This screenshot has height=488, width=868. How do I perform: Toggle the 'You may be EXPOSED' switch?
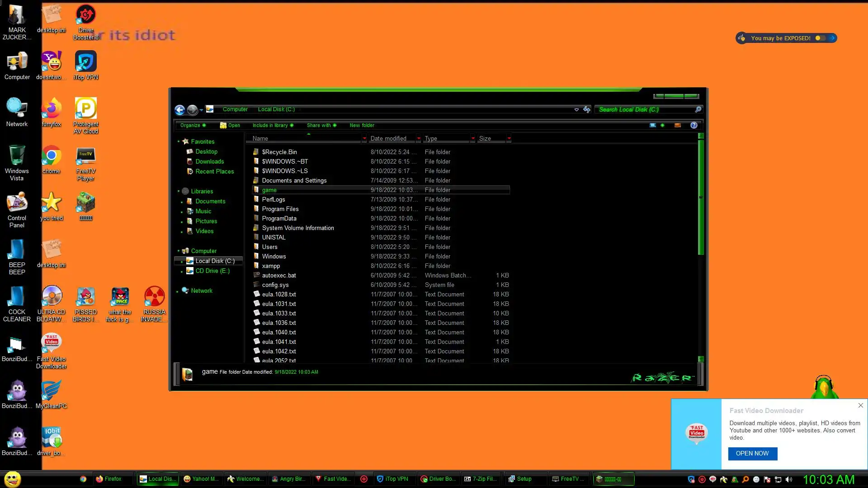click(820, 38)
